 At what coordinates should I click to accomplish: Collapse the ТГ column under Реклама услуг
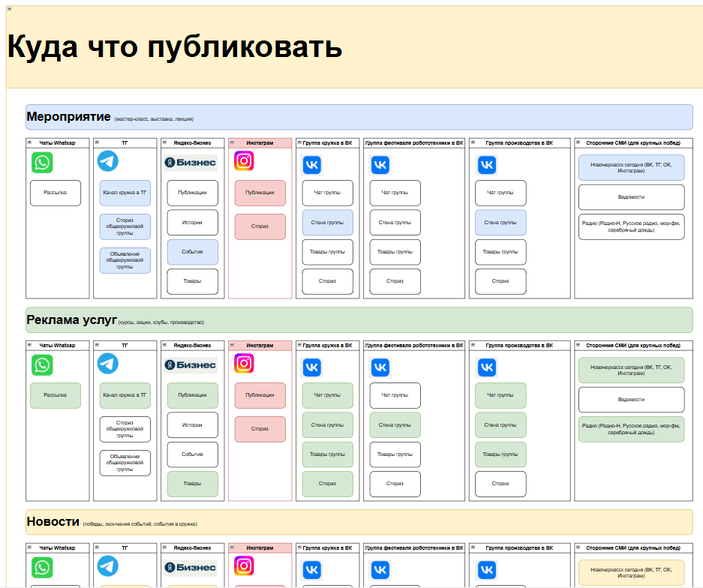pyautogui.click(x=96, y=346)
